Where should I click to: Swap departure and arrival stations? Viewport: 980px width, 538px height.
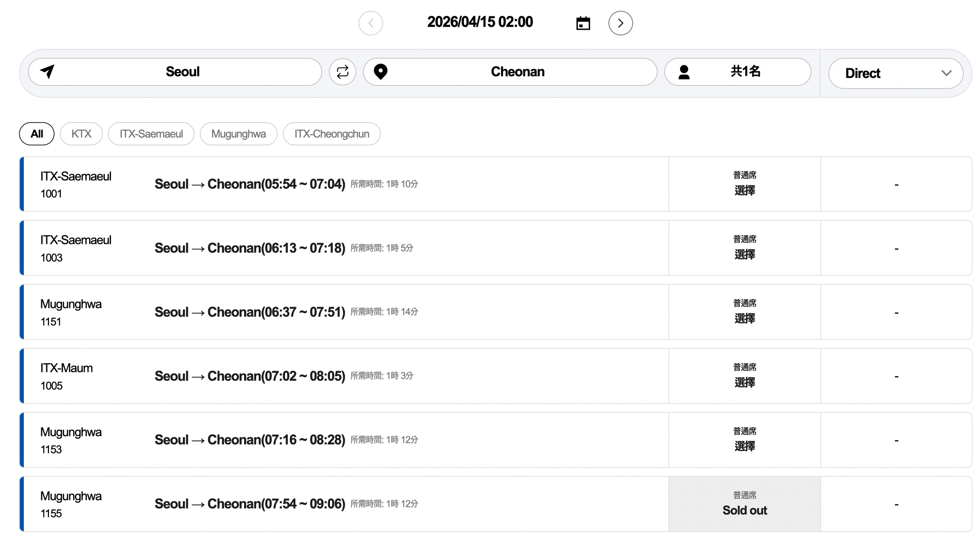(342, 72)
